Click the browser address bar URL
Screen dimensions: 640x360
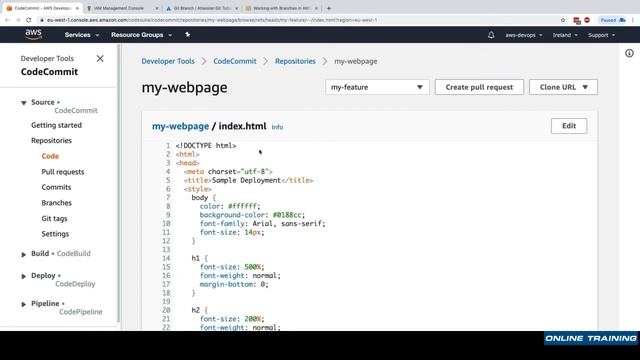point(212,20)
